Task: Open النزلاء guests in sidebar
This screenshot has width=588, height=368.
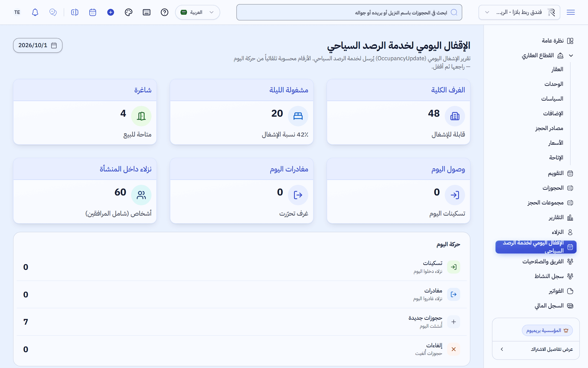Action: click(x=562, y=232)
